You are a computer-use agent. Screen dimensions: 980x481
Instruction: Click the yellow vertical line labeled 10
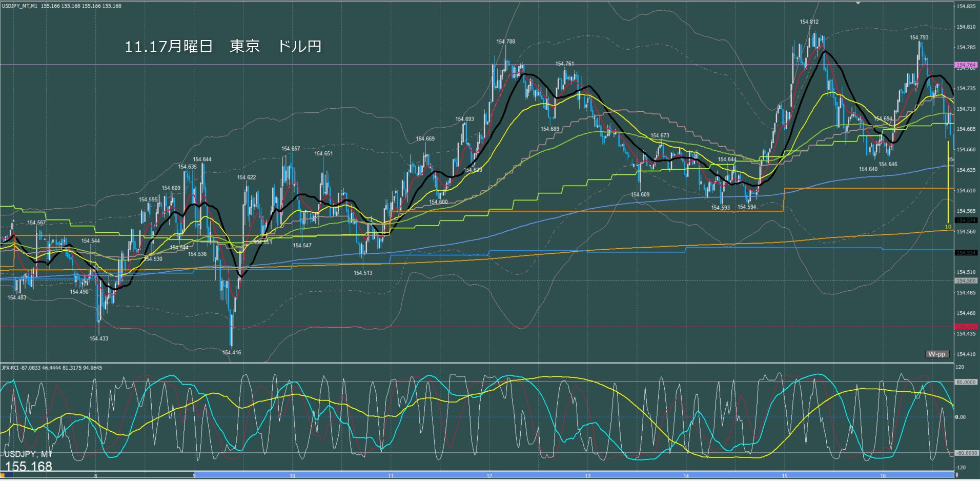(x=948, y=185)
